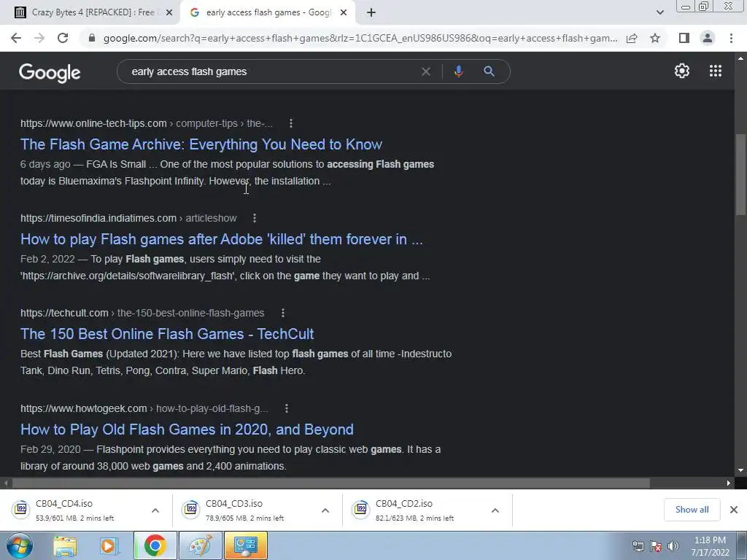This screenshot has width=747, height=560.
Task: Click the CB04_CD3.iso download file icon
Action: [x=190, y=510]
